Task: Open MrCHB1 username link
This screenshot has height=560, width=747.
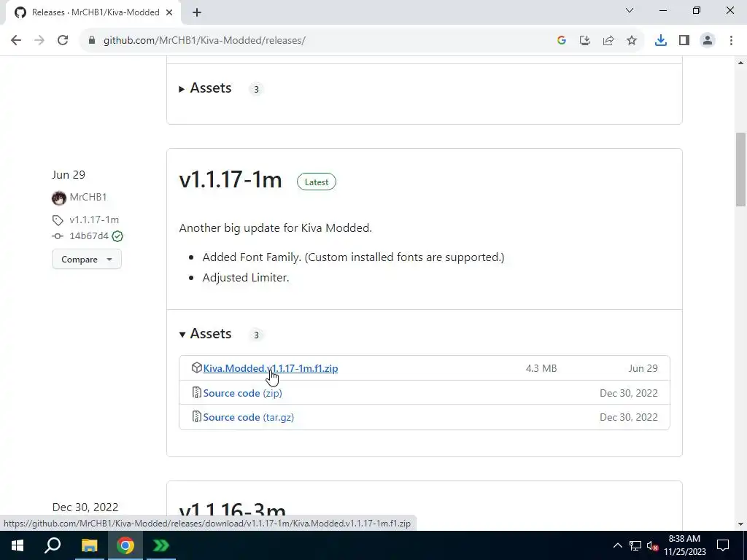Action: point(88,197)
